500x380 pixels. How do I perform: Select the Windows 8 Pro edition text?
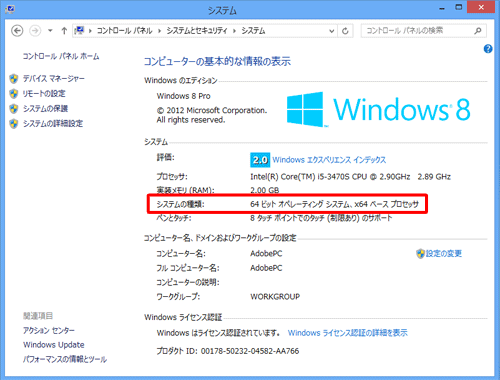pyautogui.click(x=184, y=96)
